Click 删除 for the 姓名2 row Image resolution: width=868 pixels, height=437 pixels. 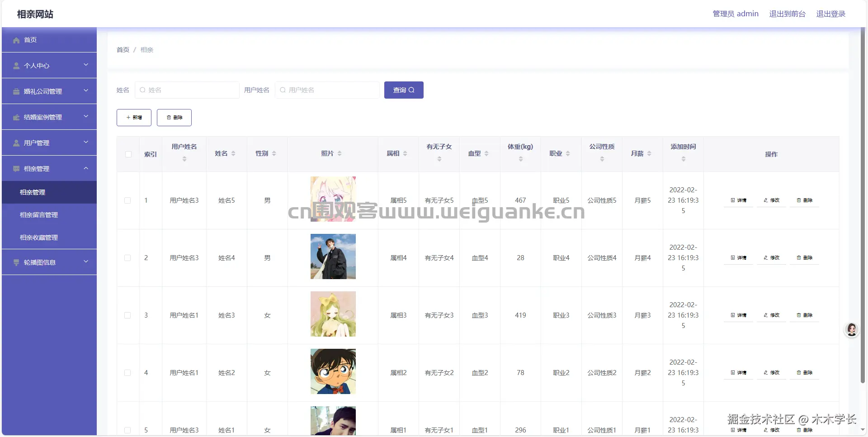805,373
